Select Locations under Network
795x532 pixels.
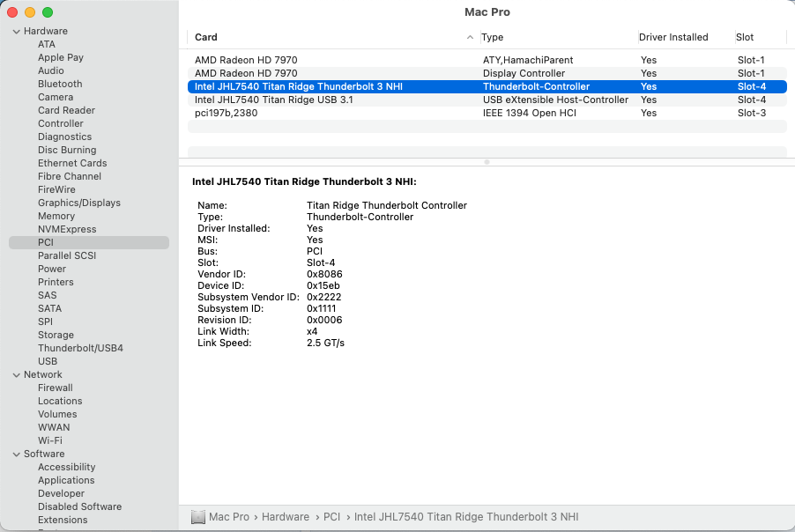coord(60,401)
